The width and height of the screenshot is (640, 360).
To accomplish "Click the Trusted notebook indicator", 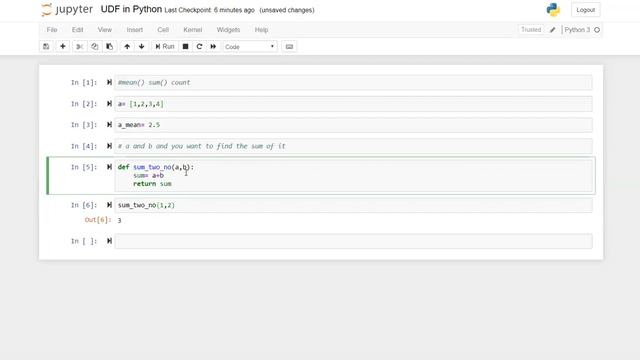I will tap(531, 30).
